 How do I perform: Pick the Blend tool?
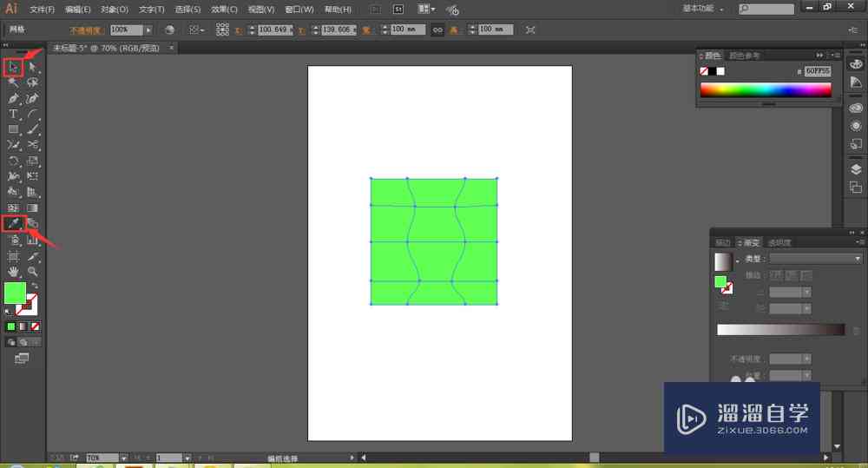(x=32, y=224)
